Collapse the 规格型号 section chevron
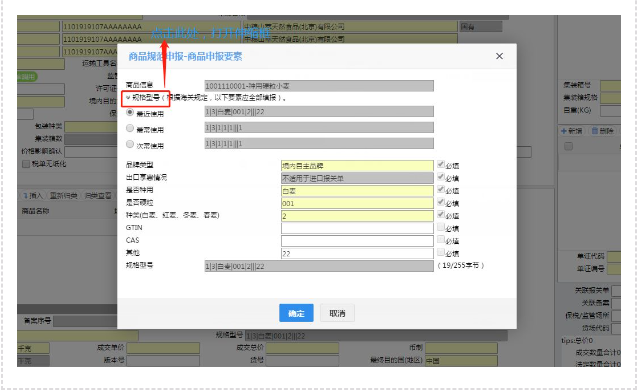 tap(128, 98)
